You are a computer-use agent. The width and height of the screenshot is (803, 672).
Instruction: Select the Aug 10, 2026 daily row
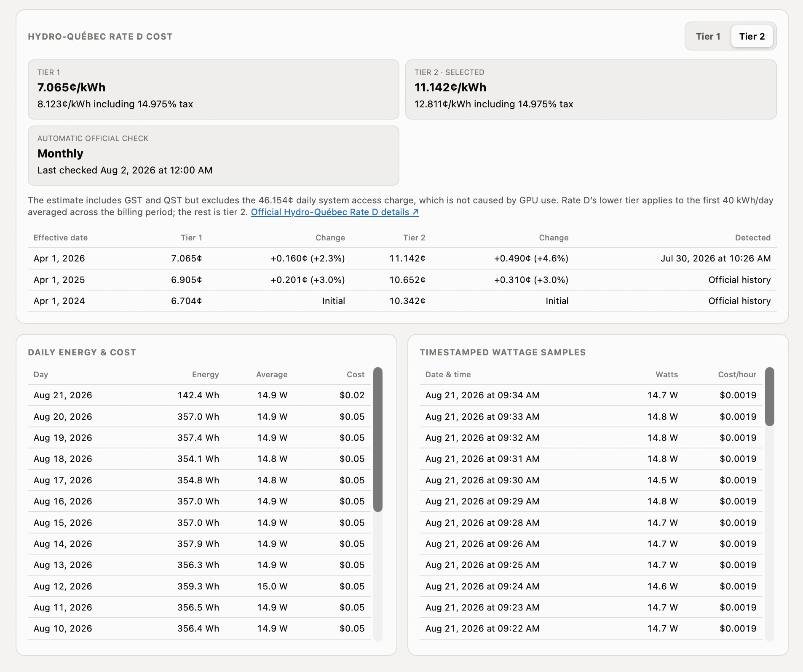(199, 629)
